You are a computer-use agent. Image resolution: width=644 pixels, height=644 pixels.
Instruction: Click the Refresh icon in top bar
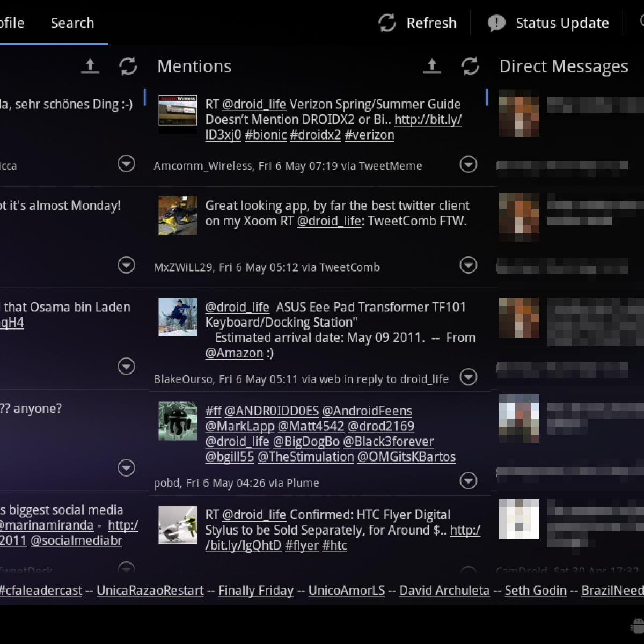[387, 23]
